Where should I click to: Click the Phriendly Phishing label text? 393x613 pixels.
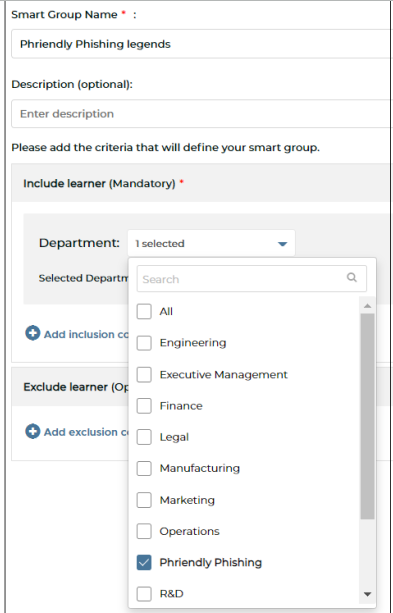click(210, 563)
